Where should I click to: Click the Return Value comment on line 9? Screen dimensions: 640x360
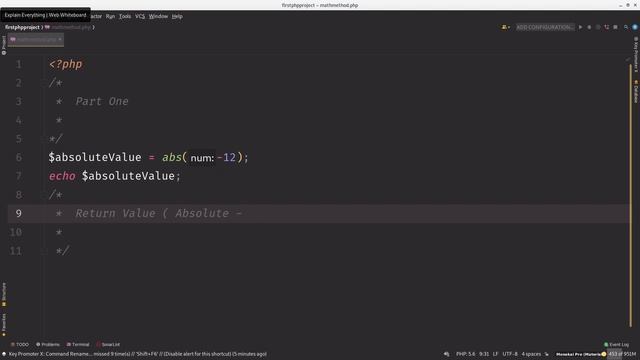pos(158,213)
